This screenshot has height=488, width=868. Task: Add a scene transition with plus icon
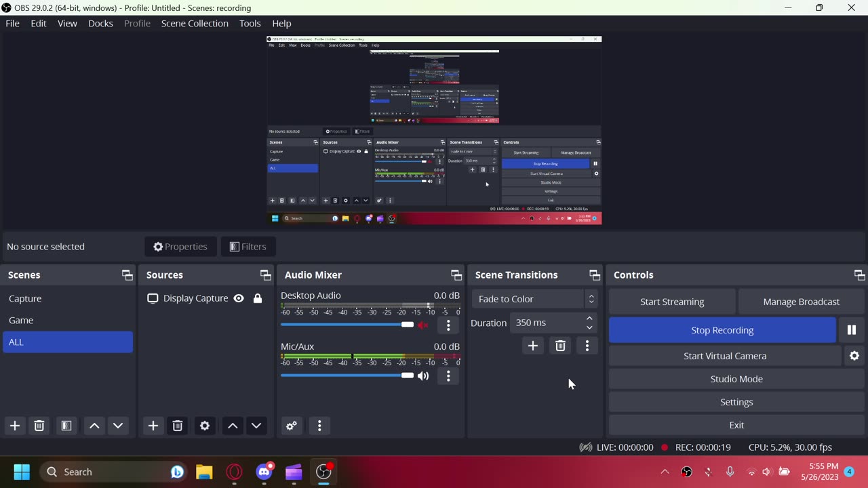tap(533, 346)
